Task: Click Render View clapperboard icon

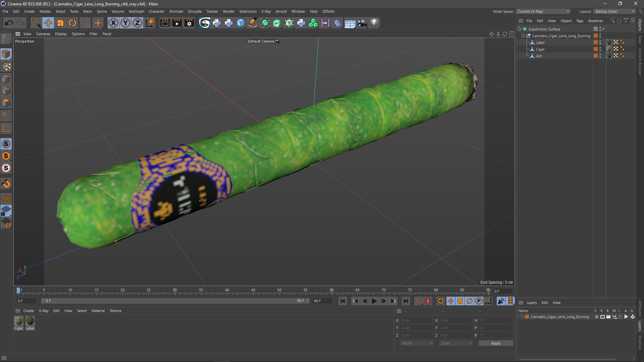Action: click(x=165, y=23)
